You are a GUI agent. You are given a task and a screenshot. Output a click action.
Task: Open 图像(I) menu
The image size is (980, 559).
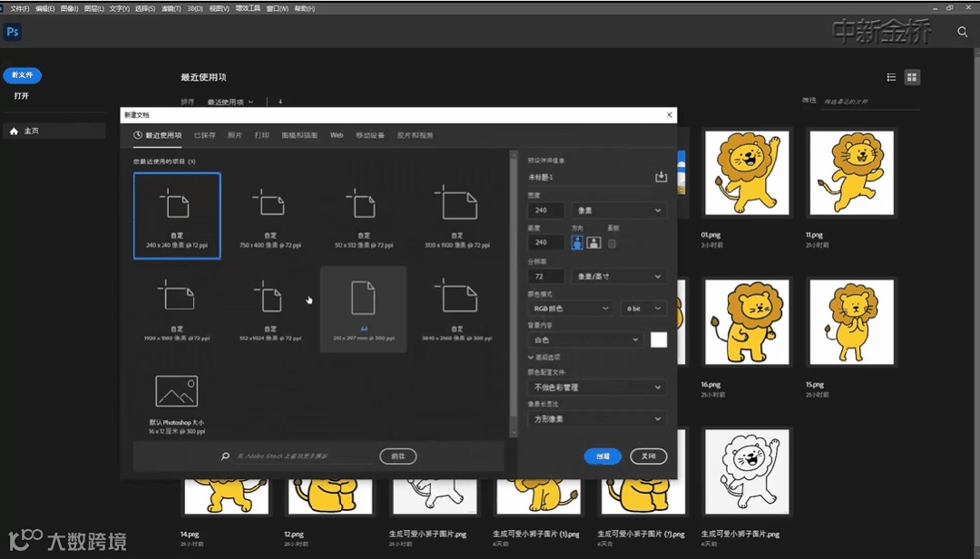tap(69, 9)
